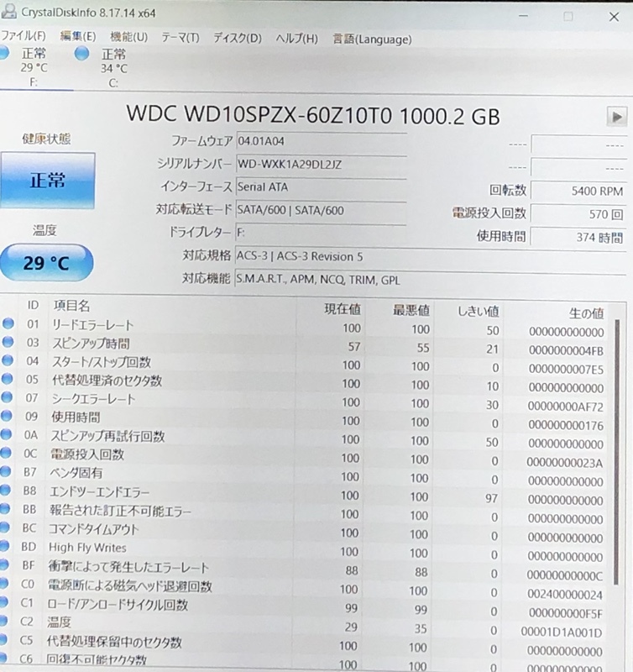Click the blue status icon for C: drive
The image size is (633, 672).
point(81,54)
